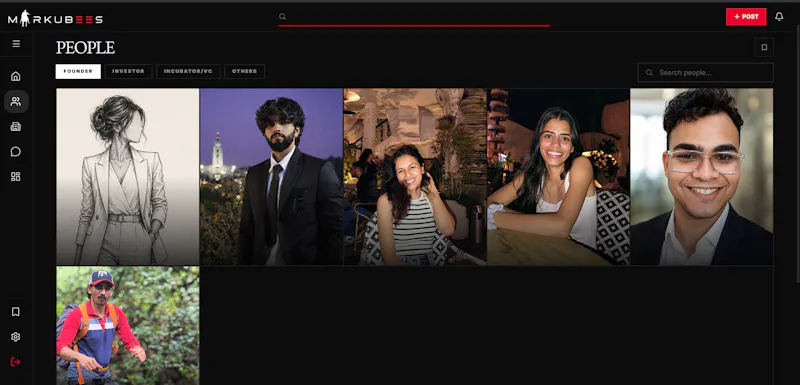Open the chat bubble messages icon
The height and width of the screenshot is (385, 800).
[16, 151]
